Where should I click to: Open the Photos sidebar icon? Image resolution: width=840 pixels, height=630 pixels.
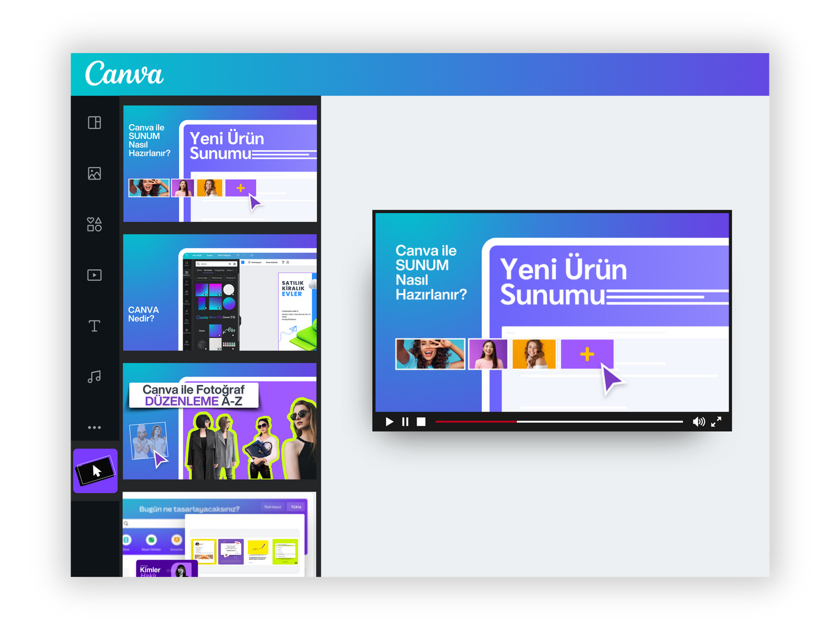click(94, 173)
